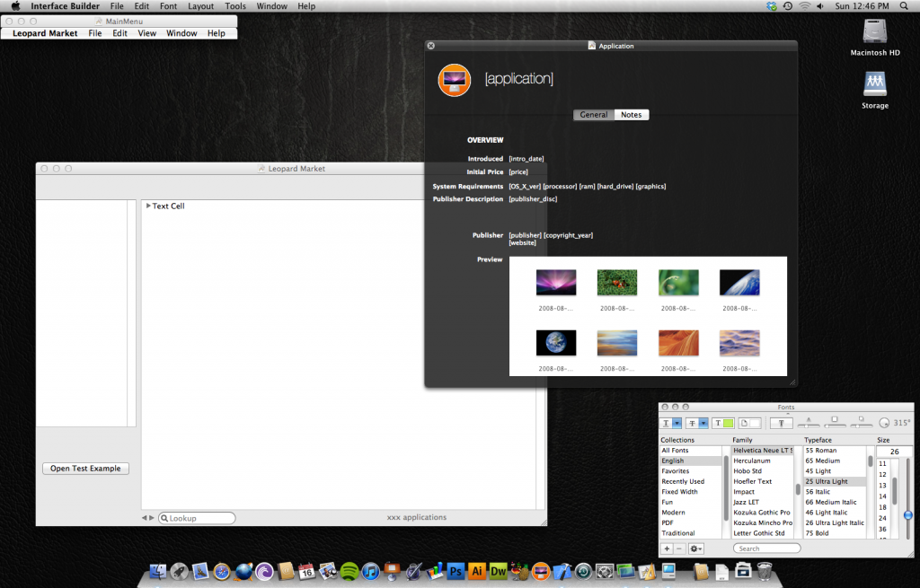
Task: Select Favorites collection in Fonts panel
Action: (x=691, y=470)
